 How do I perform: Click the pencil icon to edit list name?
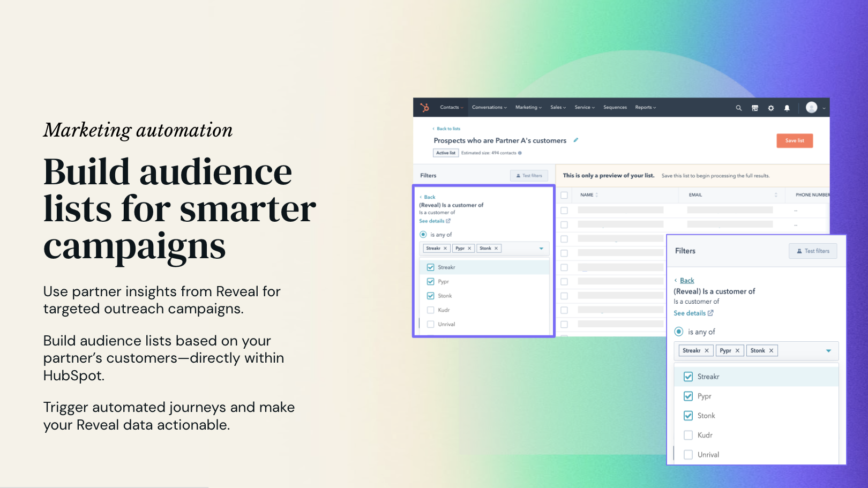click(x=576, y=140)
